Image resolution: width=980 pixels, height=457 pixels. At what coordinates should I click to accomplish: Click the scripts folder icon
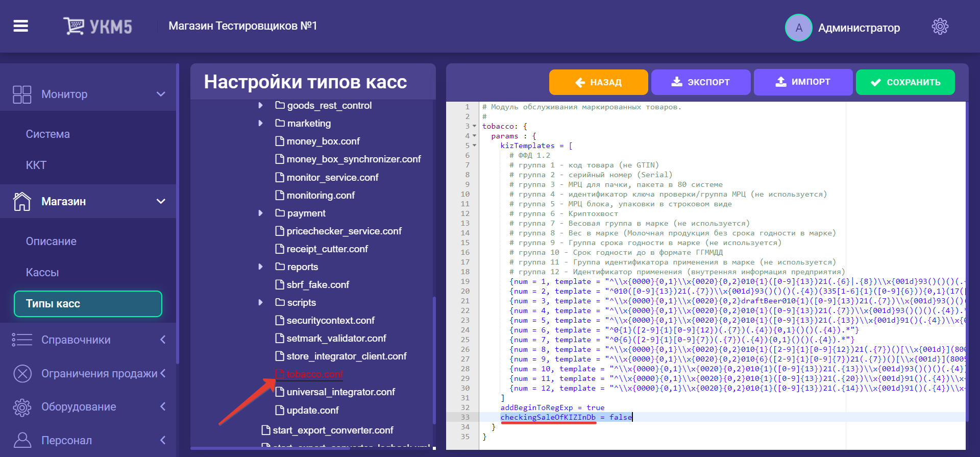pyautogui.click(x=280, y=302)
